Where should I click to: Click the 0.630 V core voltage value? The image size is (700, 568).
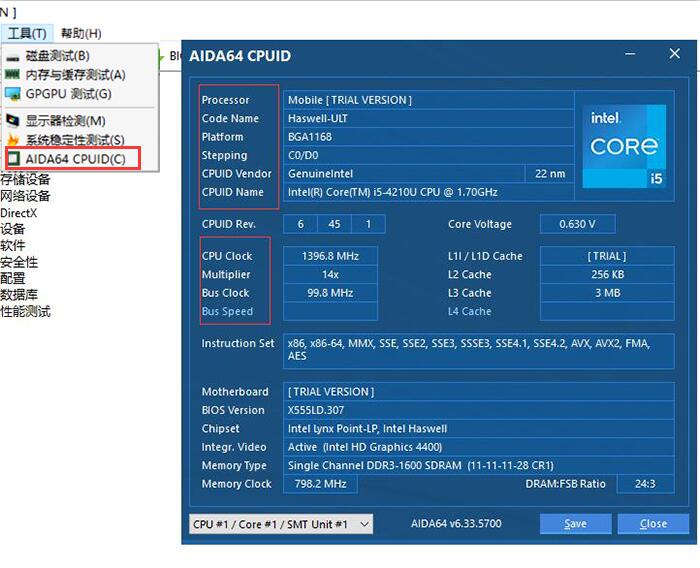pyautogui.click(x=578, y=224)
